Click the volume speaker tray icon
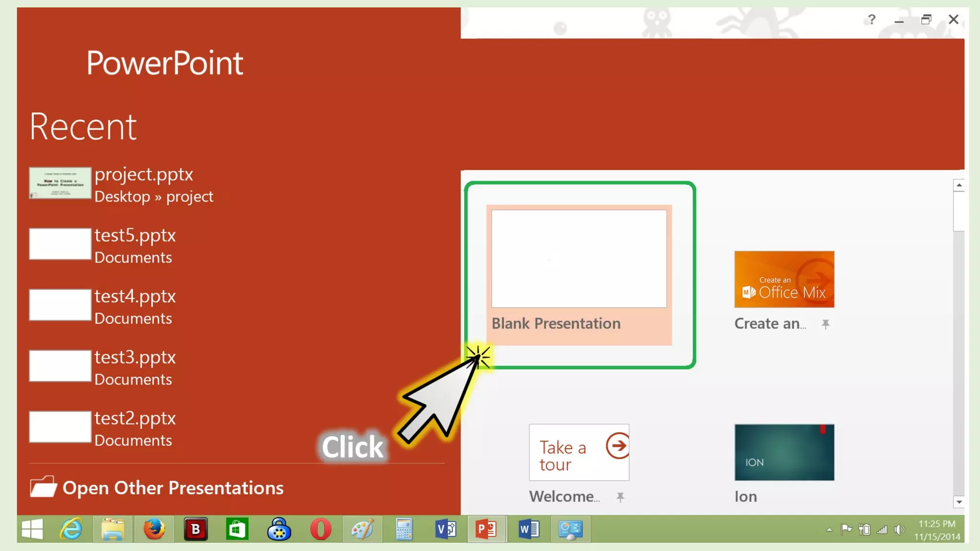This screenshot has height=551, width=980. tap(900, 529)
